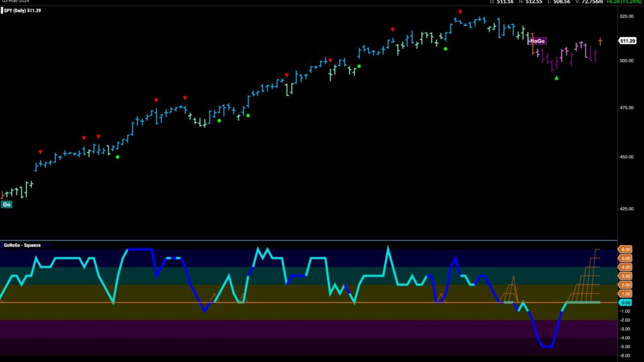Click the 475.00 price axis label

626,108
